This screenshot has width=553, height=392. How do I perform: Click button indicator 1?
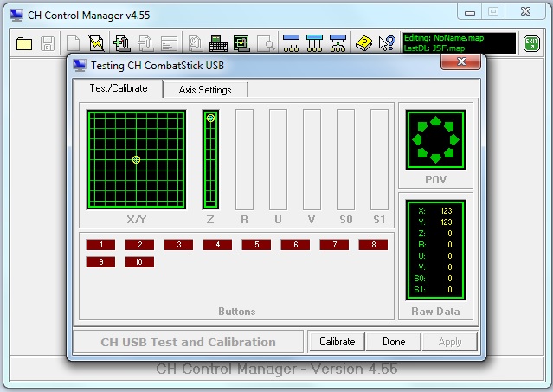[100, 245]
